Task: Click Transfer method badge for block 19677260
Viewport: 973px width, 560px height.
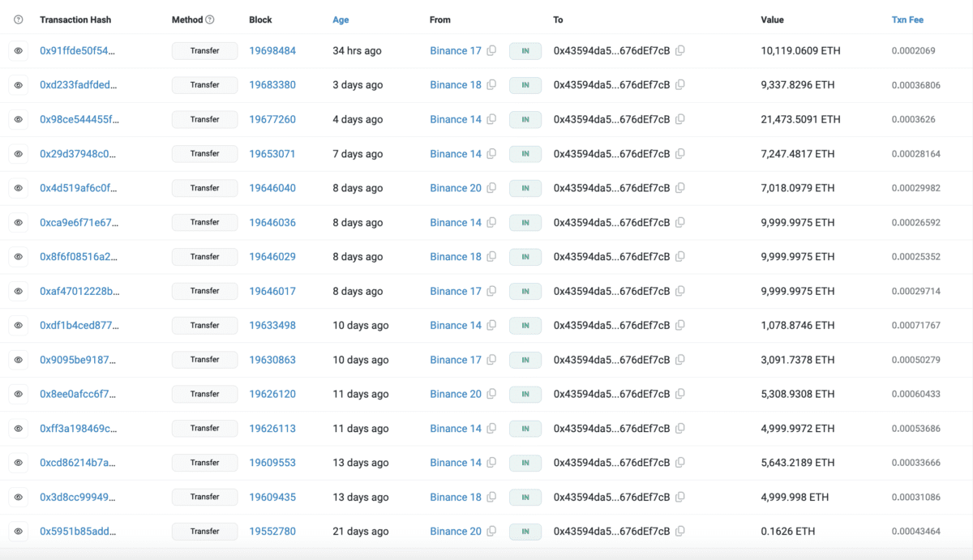Action: (x=205, y=119)
